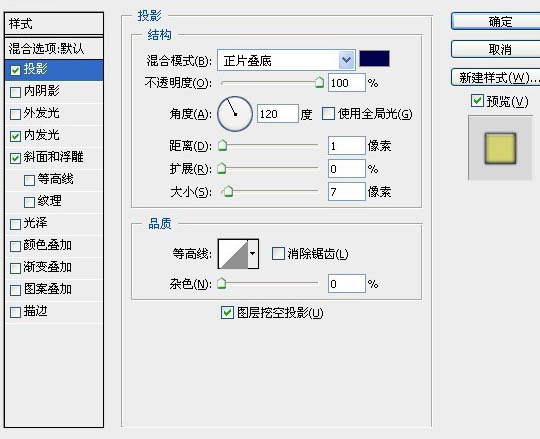
Task: Click the 杂色 slider handle
Action: pos(222,283)
